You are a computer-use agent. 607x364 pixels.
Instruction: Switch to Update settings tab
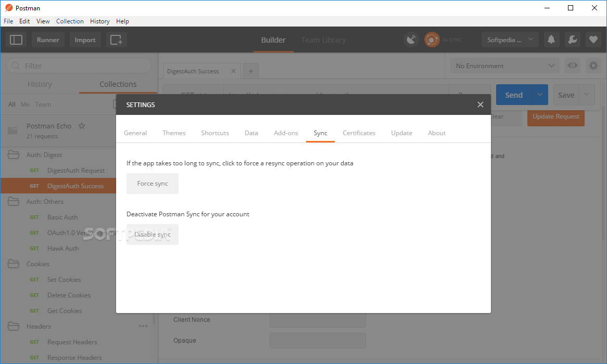(401, 133)
